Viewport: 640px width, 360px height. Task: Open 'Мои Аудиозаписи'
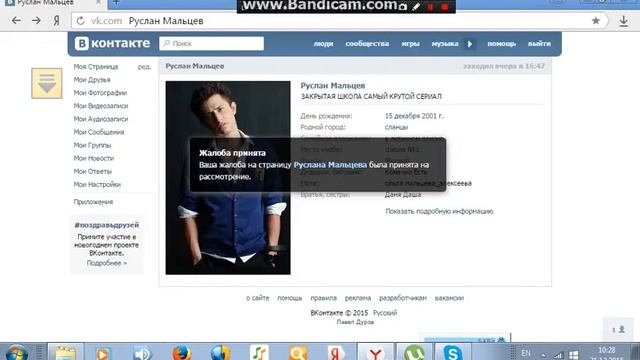(101, 119)
